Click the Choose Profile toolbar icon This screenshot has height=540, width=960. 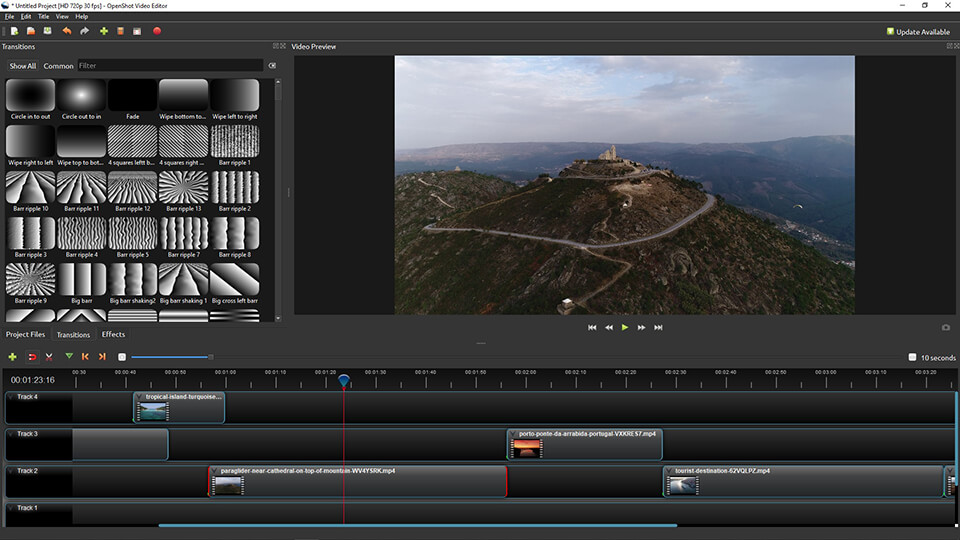click(121, 31)
